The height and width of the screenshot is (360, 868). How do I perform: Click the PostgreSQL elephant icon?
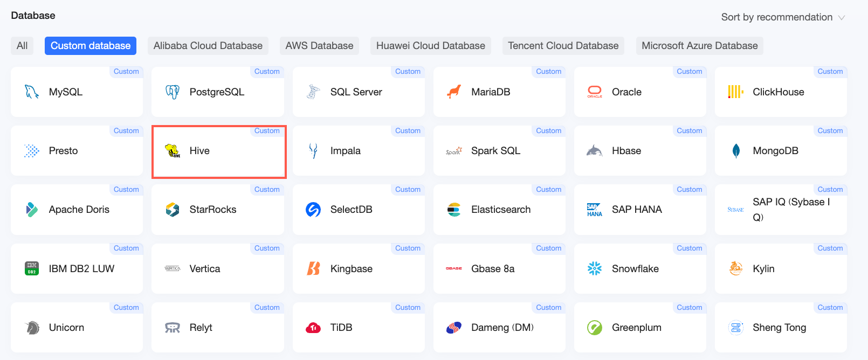[x=173, y=92]
